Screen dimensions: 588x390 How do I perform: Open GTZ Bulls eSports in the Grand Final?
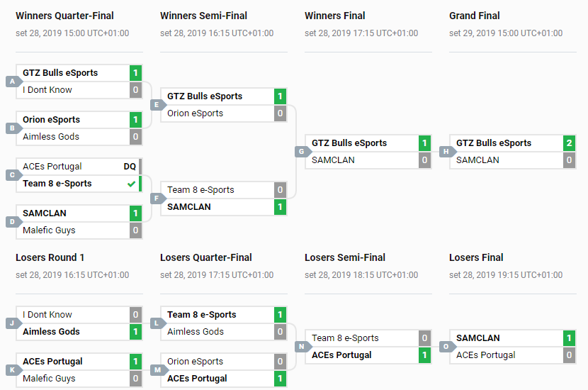(x=494, y=143)
